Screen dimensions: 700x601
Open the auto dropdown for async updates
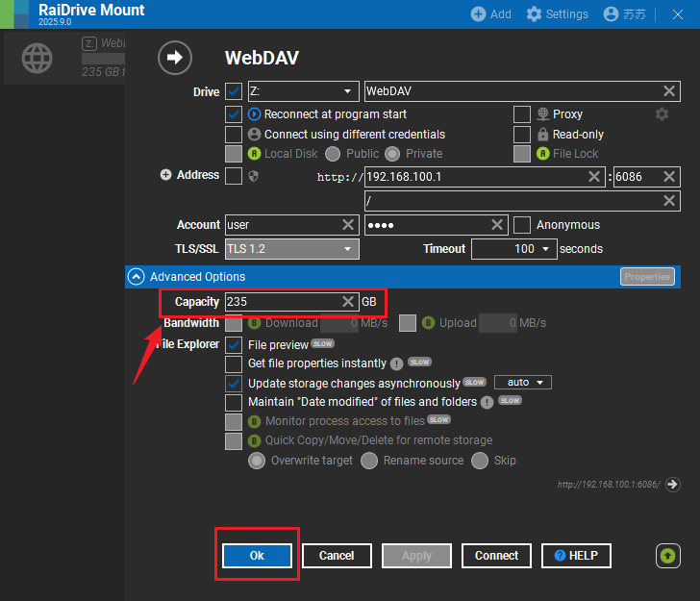[523, 382]
